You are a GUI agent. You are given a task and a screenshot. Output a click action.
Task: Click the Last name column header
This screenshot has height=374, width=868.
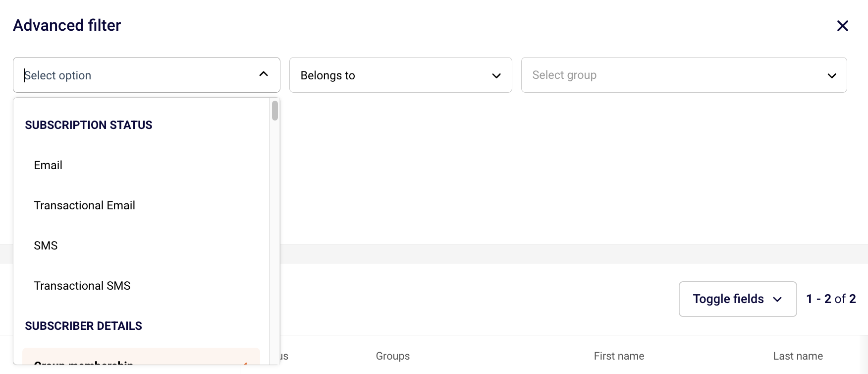coord(798,356)
